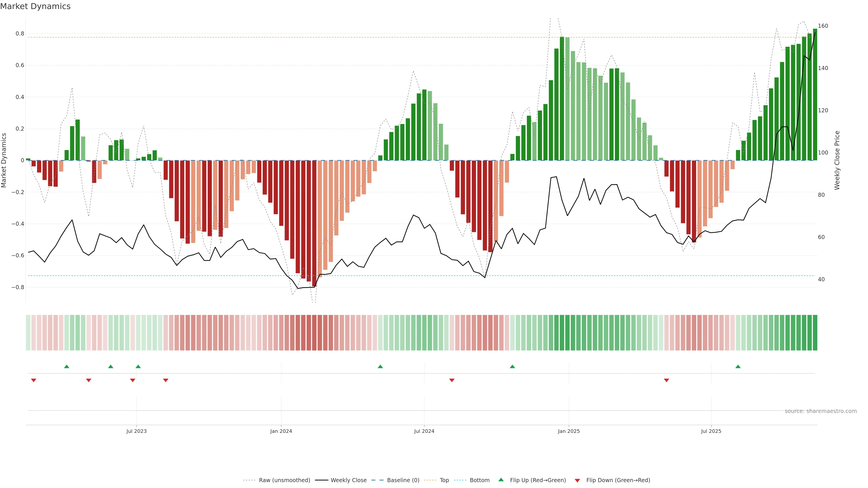Click the leftmost red flip-down triangle marker
The height and width of the screenshot is (488, 868).
34,380
